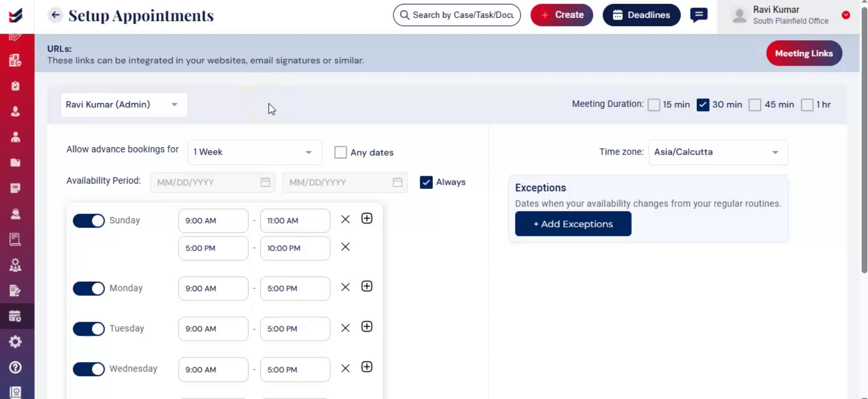The image size is (868, 399).
Task: Open the Ravi Kumar (Admin) user dropdown
Action: pyautogui.click(x=124, y=105)
